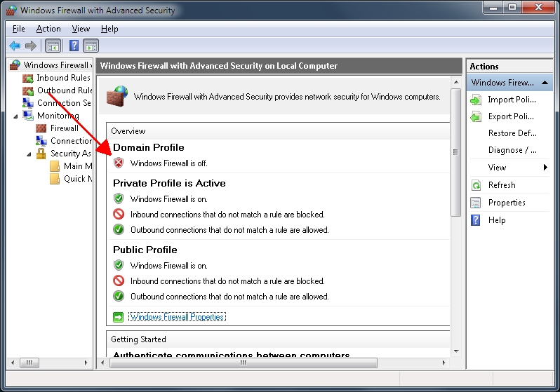
Task: Click Help in Actions pane
Action: click(x=497, y=220)
